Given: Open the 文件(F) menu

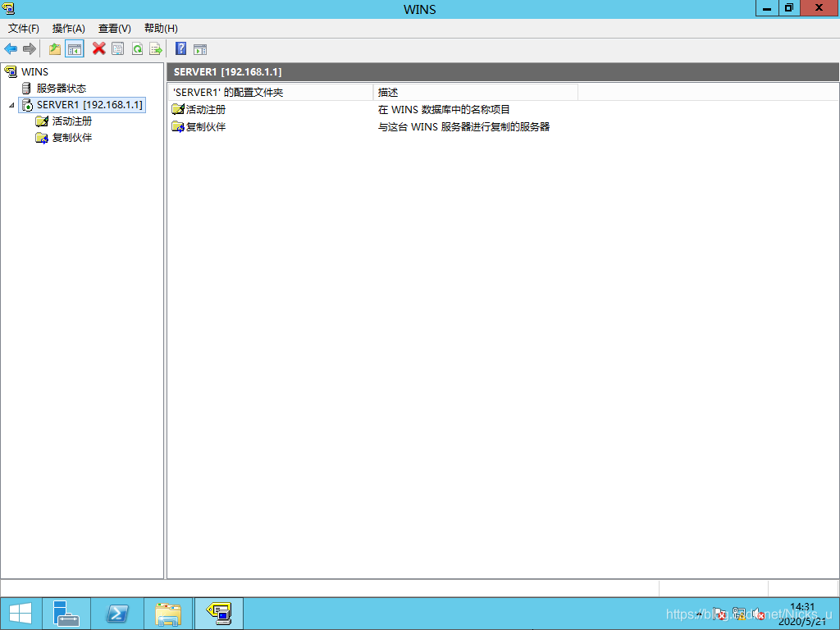Looking at the screenshot, I should pyautogui.click(x=24, y=29).
